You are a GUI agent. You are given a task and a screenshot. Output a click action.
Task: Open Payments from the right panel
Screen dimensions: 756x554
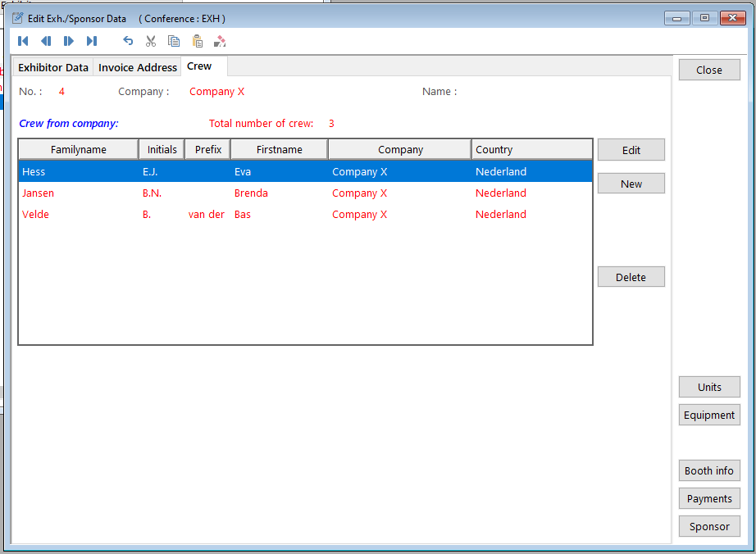[x=709, y=498]
